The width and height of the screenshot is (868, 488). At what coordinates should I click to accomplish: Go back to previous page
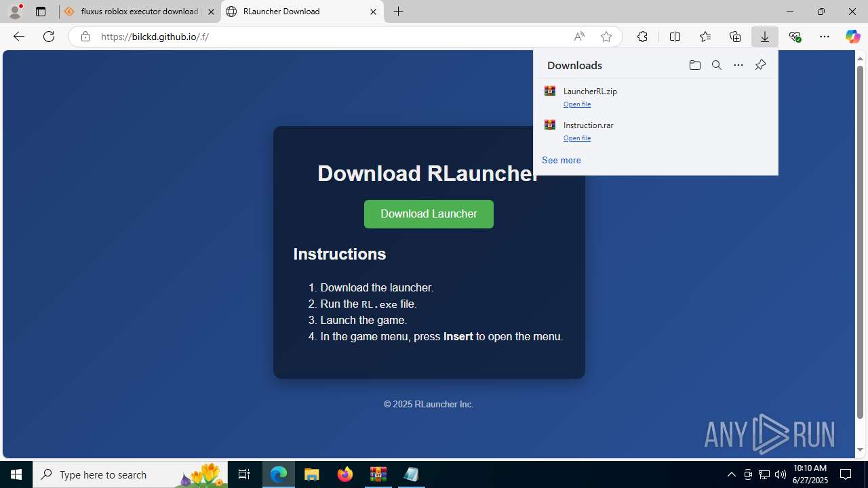19,37
